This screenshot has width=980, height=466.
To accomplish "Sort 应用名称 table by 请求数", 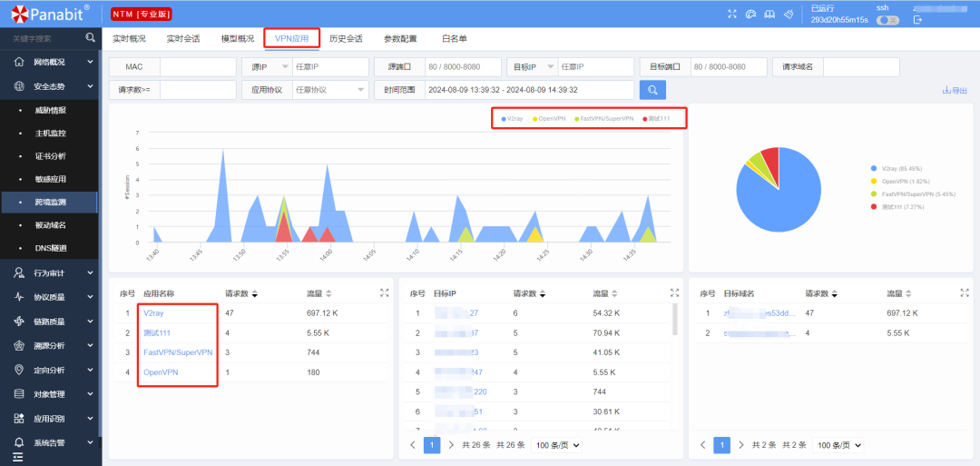I will tap(254, 293).
